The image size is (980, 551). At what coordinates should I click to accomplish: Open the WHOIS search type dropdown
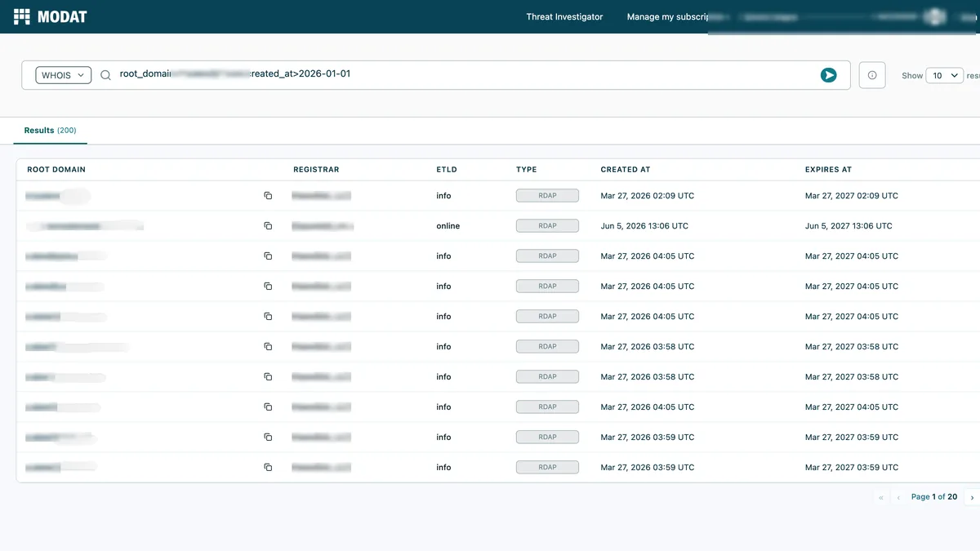pyautogui.click(x=64, y=75)
